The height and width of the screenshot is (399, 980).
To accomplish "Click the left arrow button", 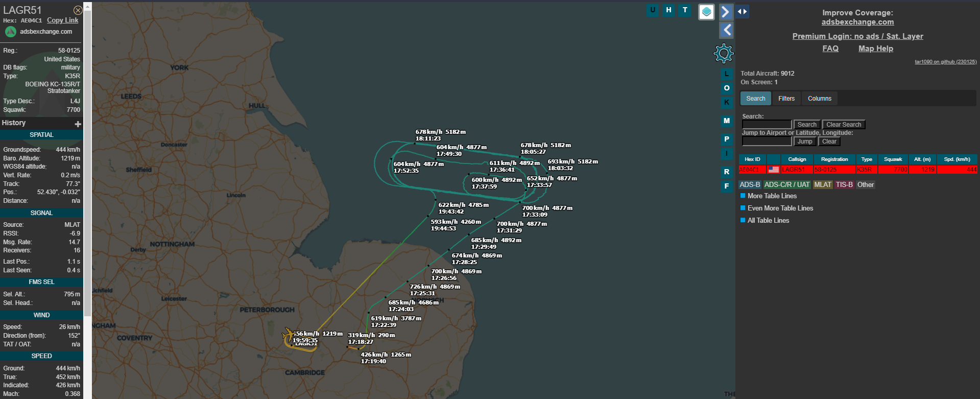I will click(x=726, y=30).
